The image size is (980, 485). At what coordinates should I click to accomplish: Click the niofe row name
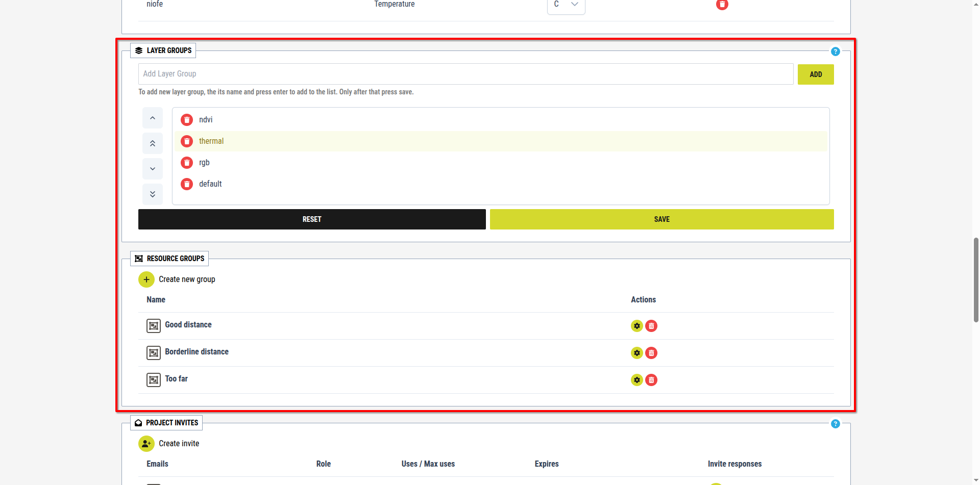(155, 4)
